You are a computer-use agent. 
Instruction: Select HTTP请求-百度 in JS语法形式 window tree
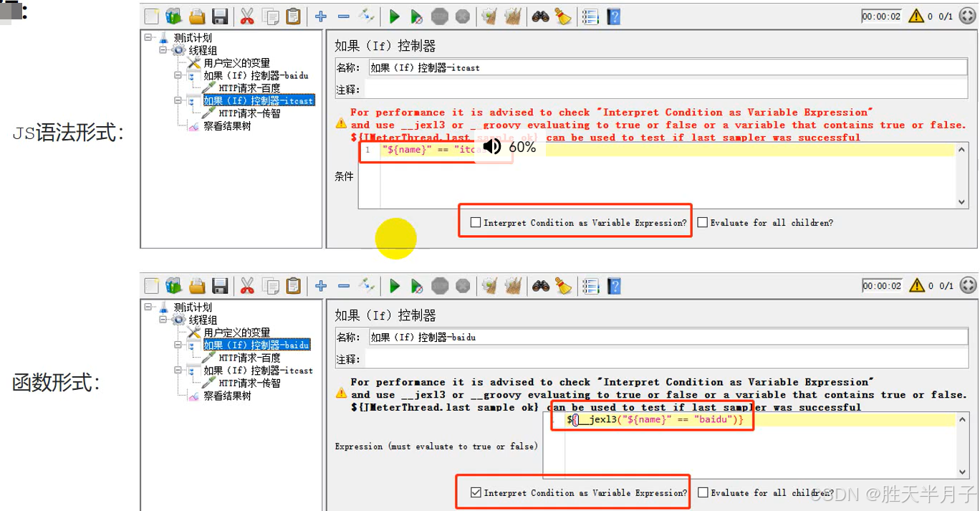click(x=249, y=88)
